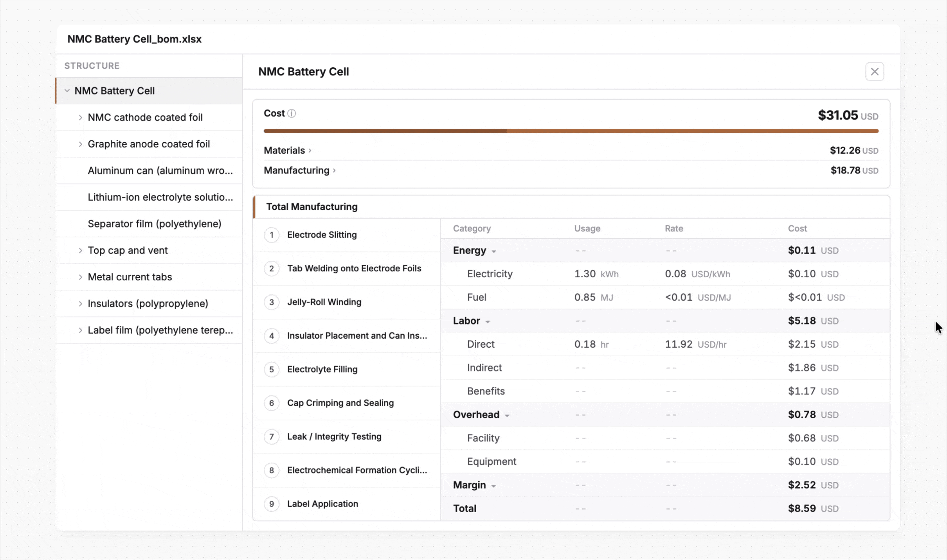
Task: Close the NMC Battery Cell panel
Action: point(874,72)
